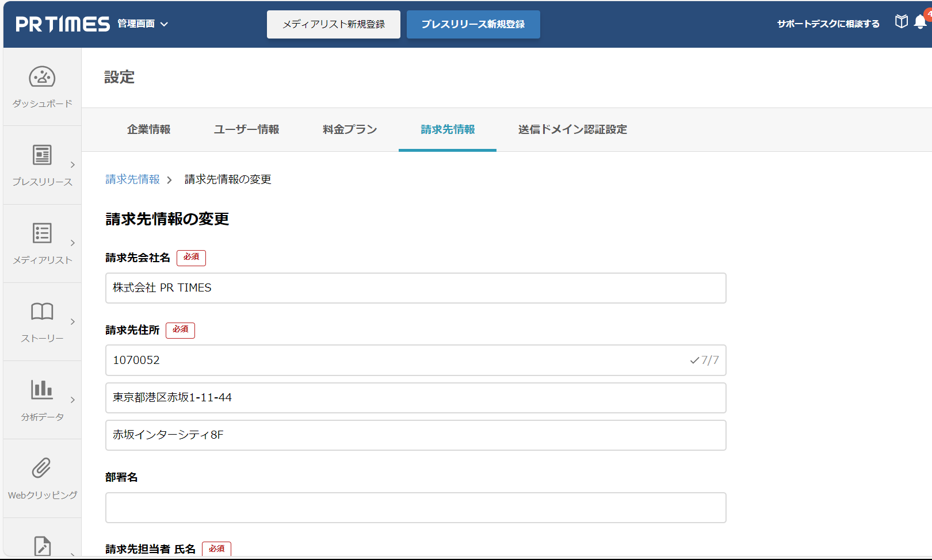Viewport: 932px width, 560px height.
Task: Click the analytics bar chart icon
Action: click(42, 390)
